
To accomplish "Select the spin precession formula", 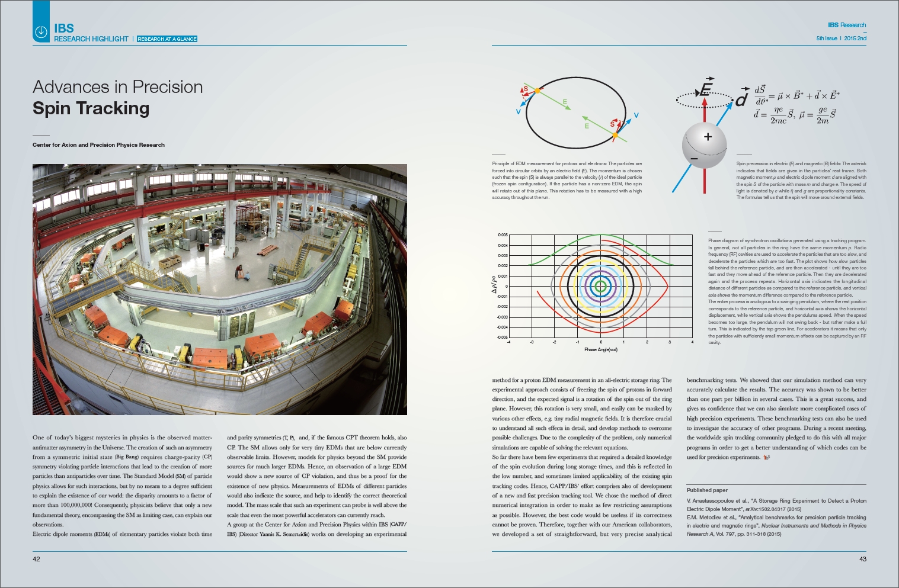I will [796, 105].
